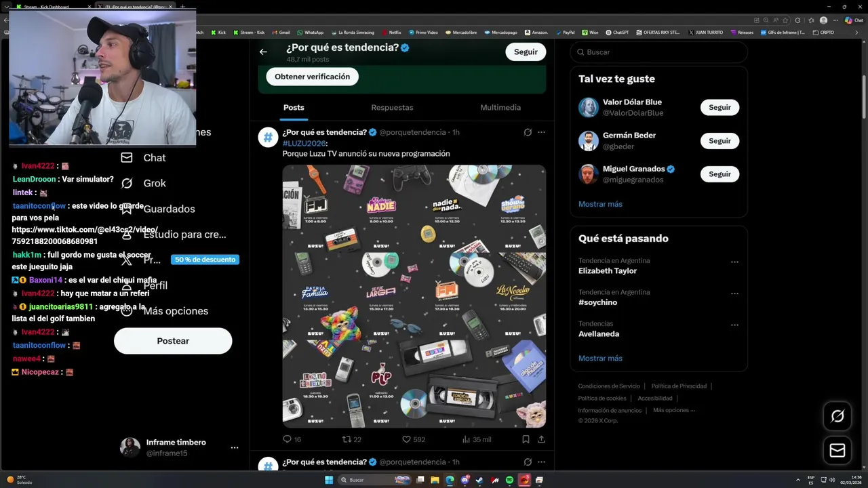Follow Germán Beder

tap(719, 141)
